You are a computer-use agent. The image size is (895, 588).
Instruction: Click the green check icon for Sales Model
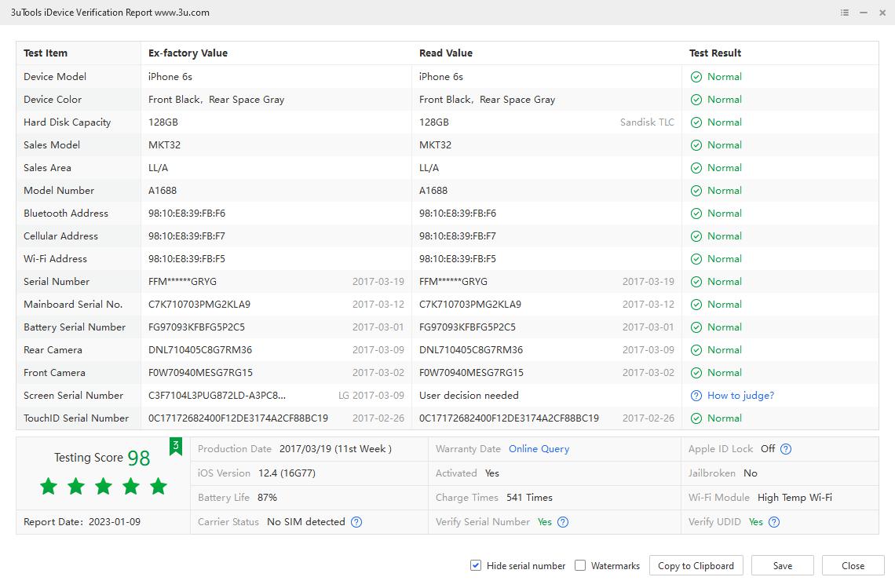point(696,145)
